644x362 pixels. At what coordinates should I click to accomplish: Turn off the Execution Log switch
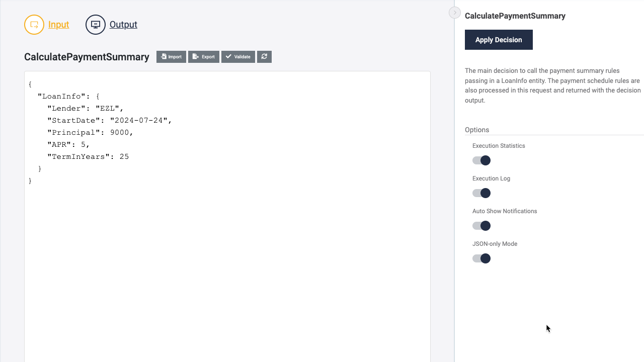(481, 193)
